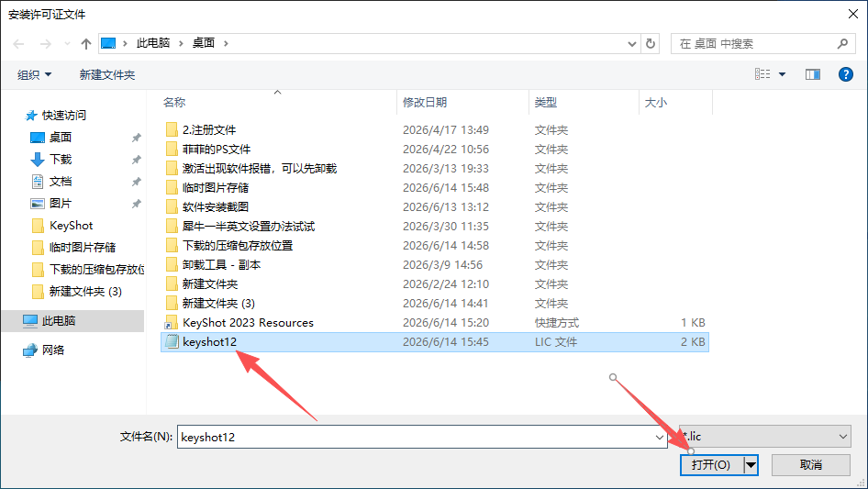
Task: Close the 安装许可证文件 dialog
Action: pyautogui.click(x=853, y=14)
